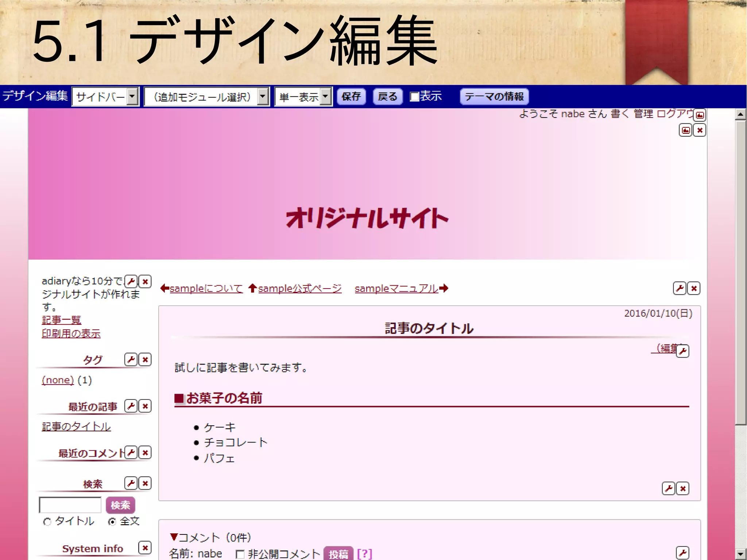Image resolution: width=747 pixels, height=560 pixels.
Task: Open 印刷用の表示 link
Action: pos(71,333)
